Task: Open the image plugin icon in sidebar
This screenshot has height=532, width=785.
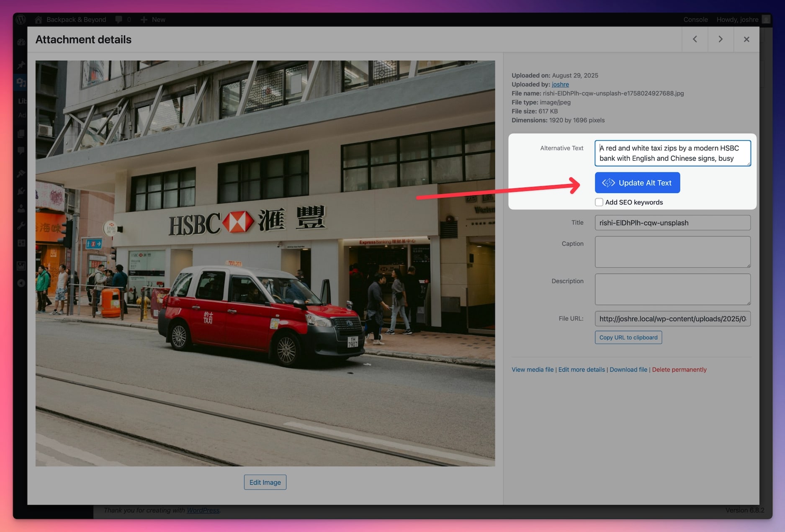Action: point(21,266)
